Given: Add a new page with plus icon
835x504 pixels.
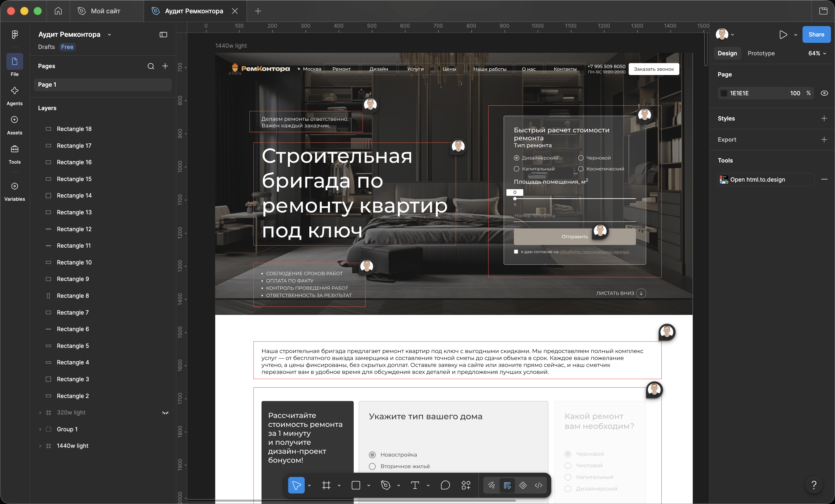Looking at the screenshot, I should [165, 66].
